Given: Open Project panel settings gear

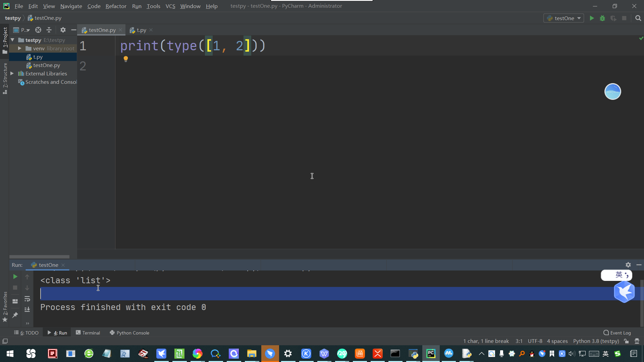Looking at the screenshot, I should [63, 30].
